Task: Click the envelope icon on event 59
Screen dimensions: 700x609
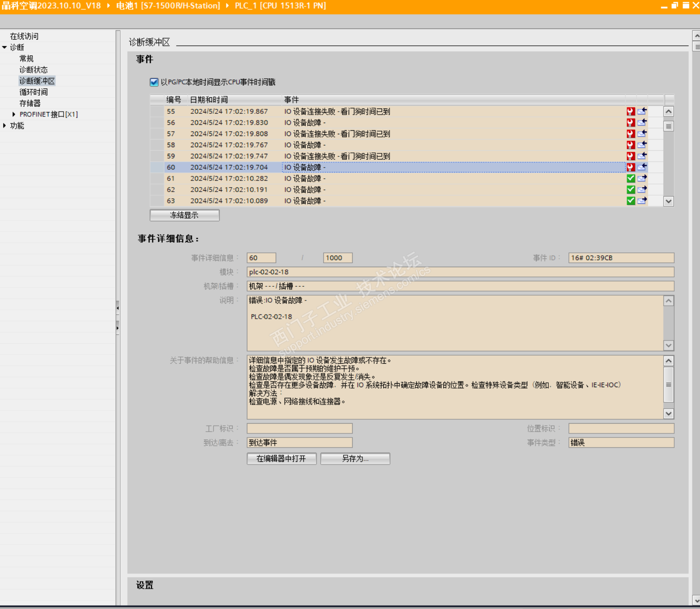Action: coord(642,156)
